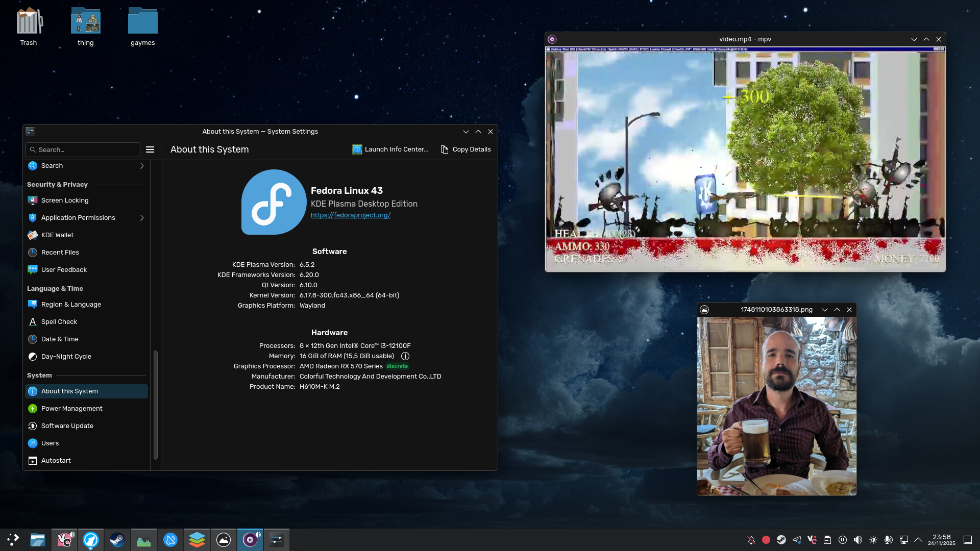Expand Application Permissions submenu arrow
The image size is (980, 551).
point(142,218)
